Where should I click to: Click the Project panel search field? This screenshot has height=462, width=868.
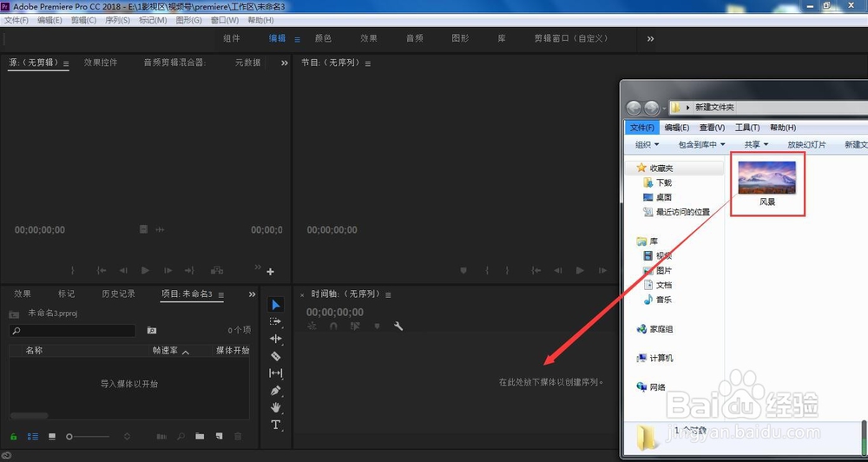(73, 331)
